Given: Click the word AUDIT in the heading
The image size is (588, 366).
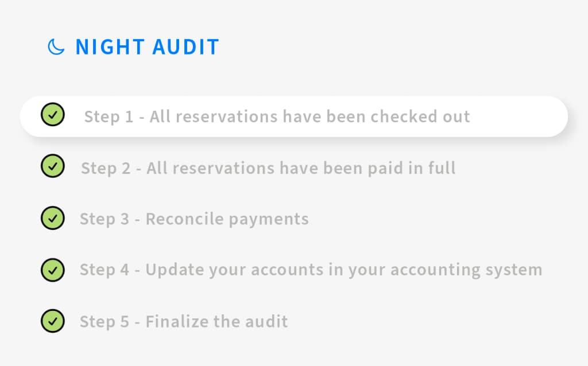Looking at the screenshot, I should [185, 47].
